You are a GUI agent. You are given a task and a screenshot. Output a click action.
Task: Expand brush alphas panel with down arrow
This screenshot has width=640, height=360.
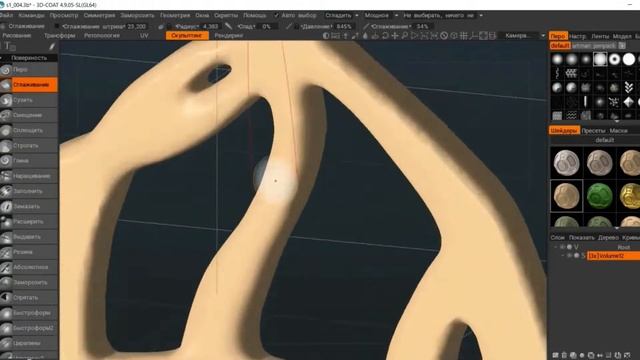point(617,121)
